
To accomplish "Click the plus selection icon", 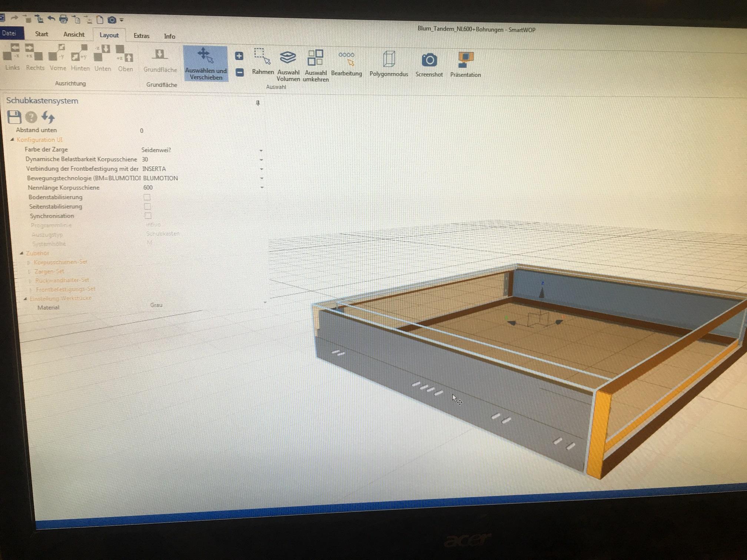I will click(239, 56).
